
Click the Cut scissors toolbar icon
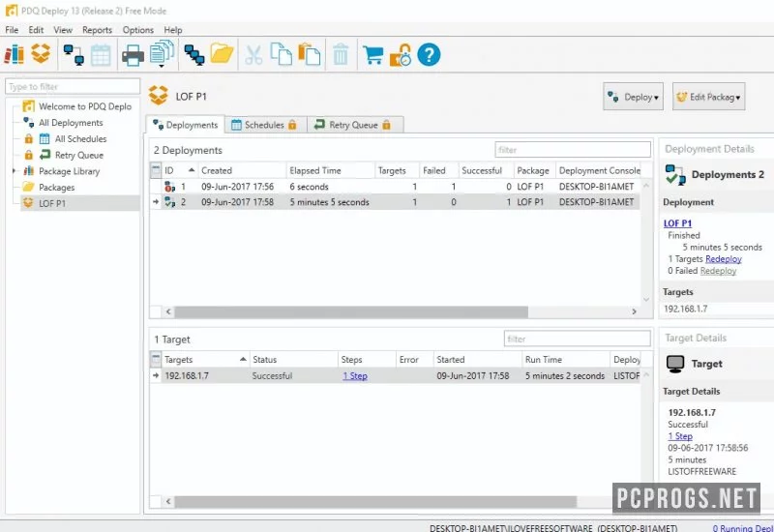[x=253, y=55]
